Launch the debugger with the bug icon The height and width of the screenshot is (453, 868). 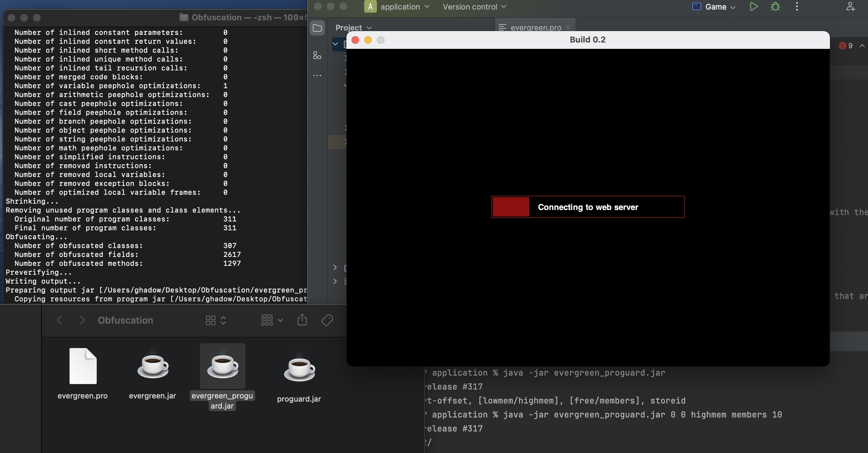tap(775, 6)
